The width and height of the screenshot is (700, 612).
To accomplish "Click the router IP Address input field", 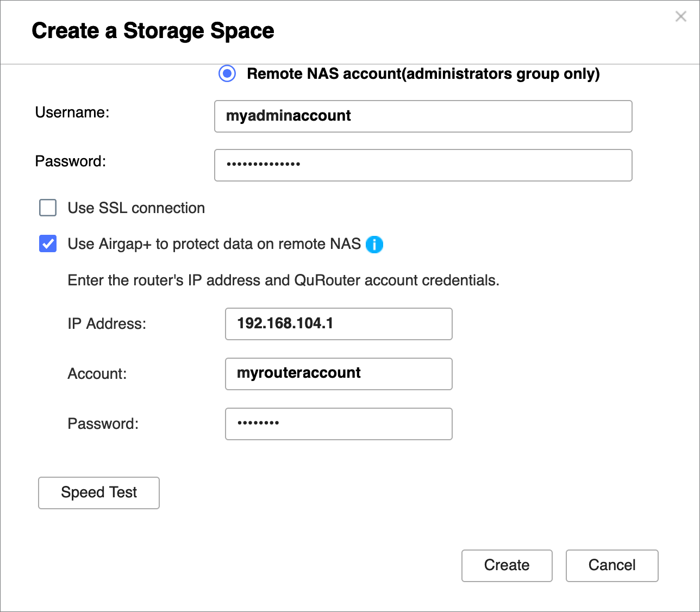I will coord(338,324).
